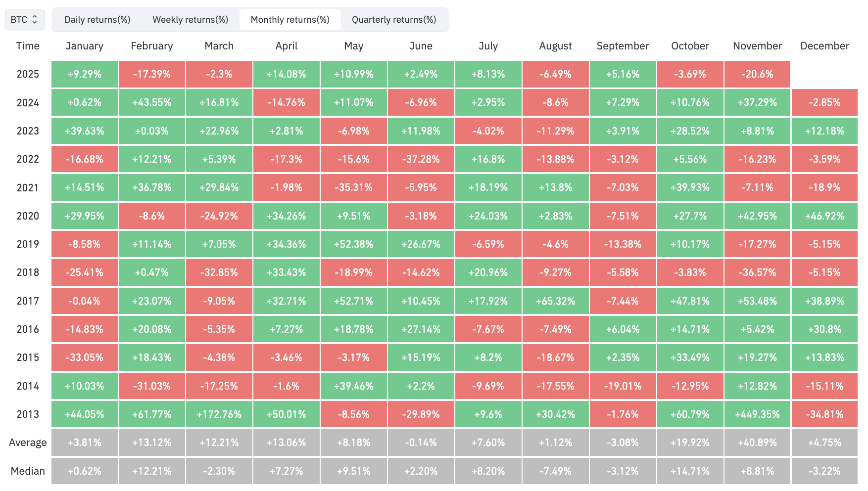Open the BTC asset selector dropdown
The image size is (868, 491).
24,19
